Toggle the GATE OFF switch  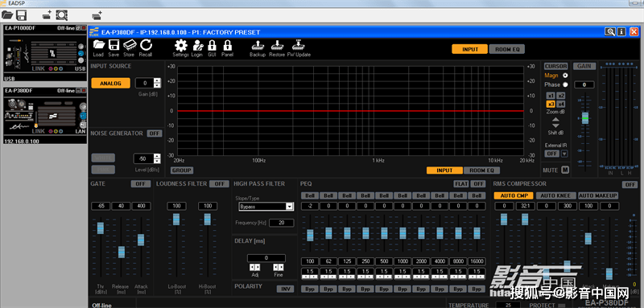coord(140,183)
